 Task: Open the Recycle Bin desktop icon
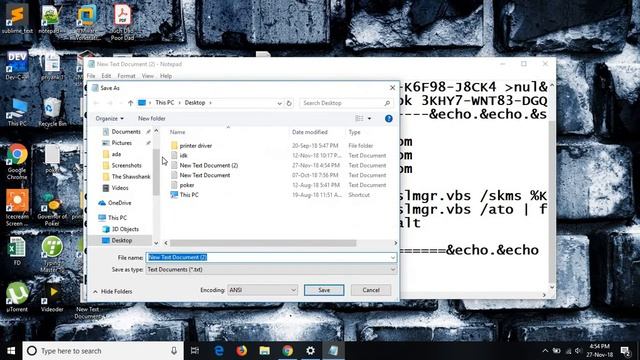(52, 111)
